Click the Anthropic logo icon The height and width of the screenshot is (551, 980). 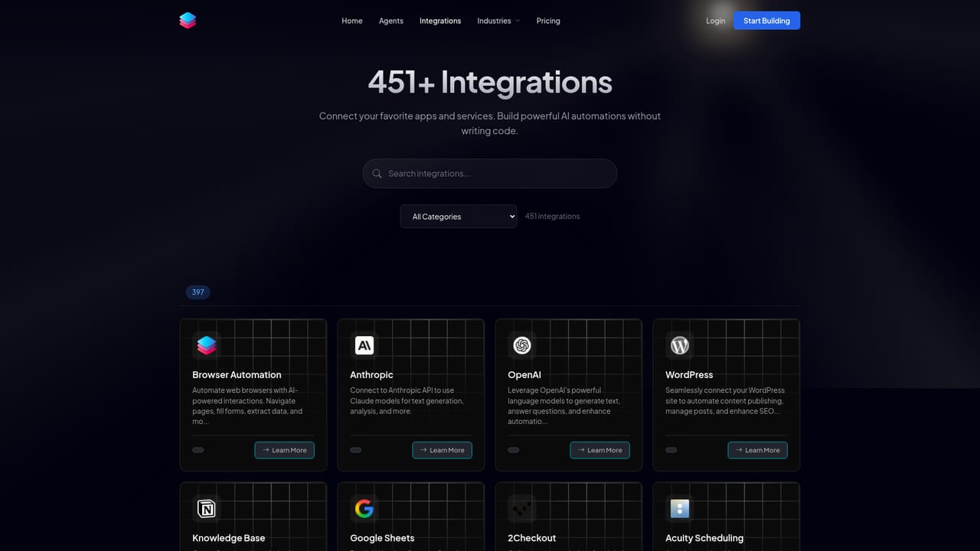[x=364, y=346]
